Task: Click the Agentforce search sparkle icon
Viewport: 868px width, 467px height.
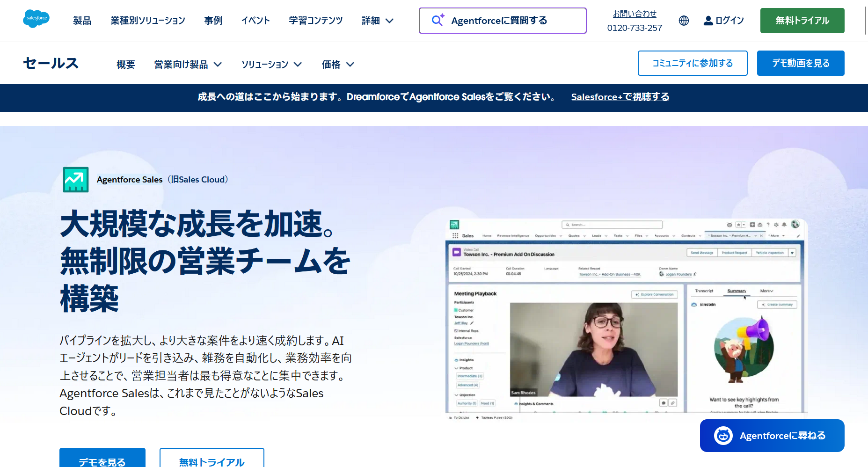Action: coord(438,20)
